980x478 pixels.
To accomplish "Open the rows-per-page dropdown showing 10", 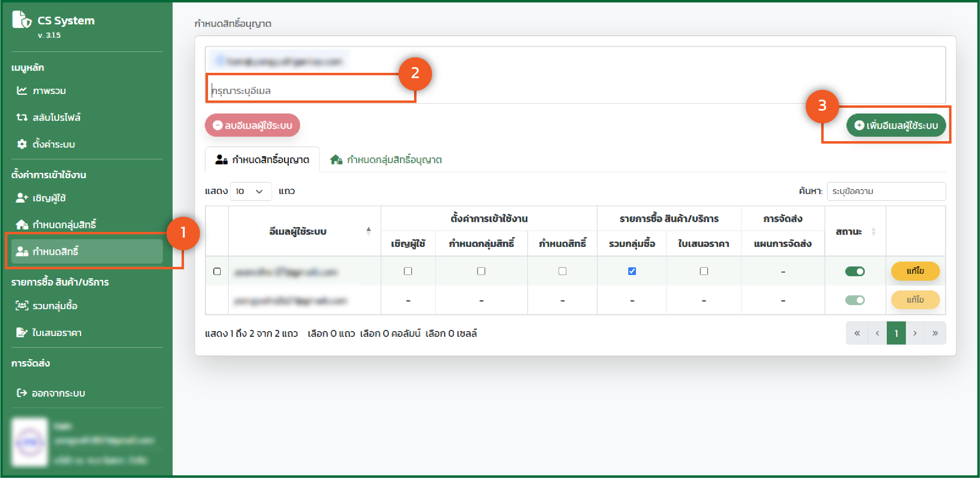I will 250,191.
